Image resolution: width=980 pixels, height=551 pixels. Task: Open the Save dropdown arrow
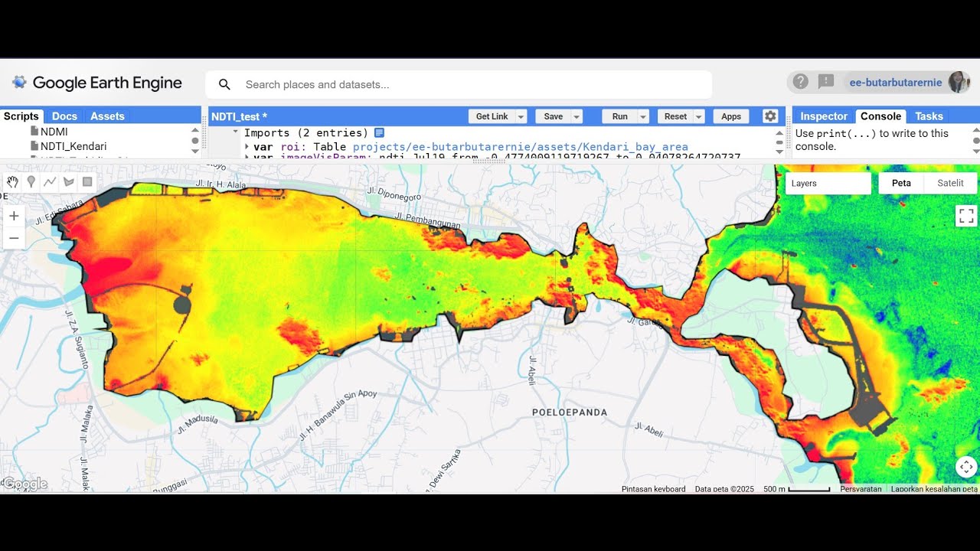577,116
